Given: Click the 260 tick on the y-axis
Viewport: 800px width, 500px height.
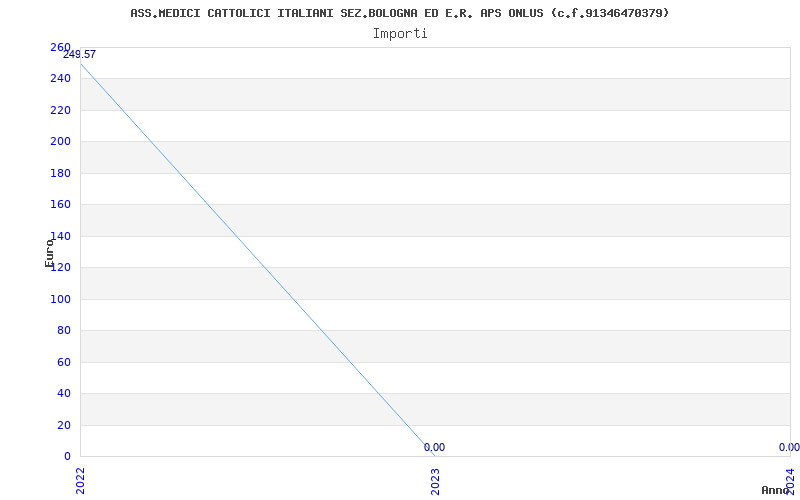Looking at the screenshot, I should coord(60,48).
